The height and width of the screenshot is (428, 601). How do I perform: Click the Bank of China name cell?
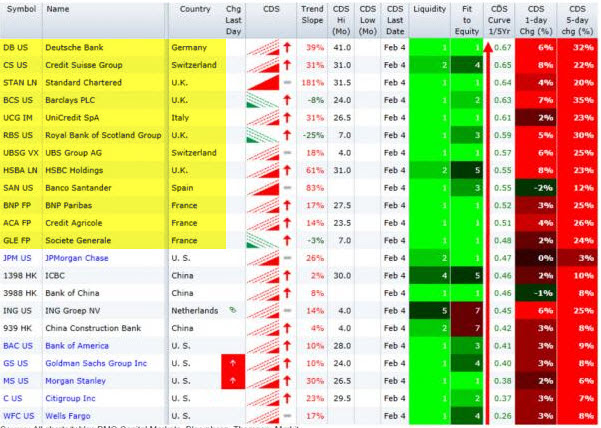(72, 294)
